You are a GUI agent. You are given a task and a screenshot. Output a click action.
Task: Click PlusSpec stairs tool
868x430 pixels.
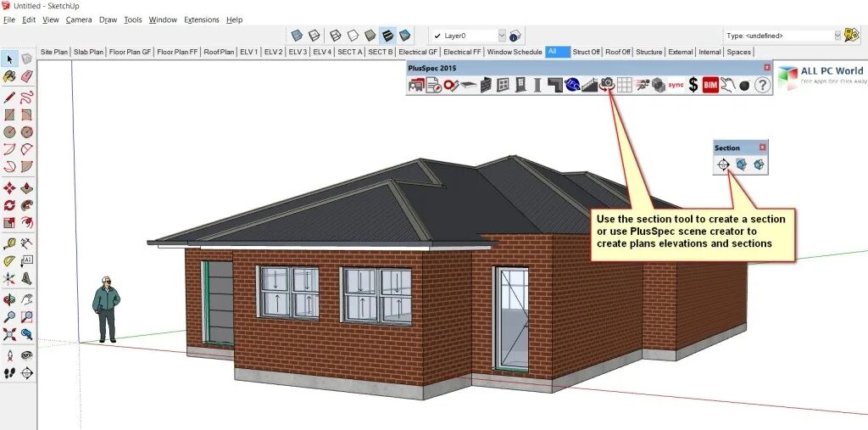[x=590, y=85]
